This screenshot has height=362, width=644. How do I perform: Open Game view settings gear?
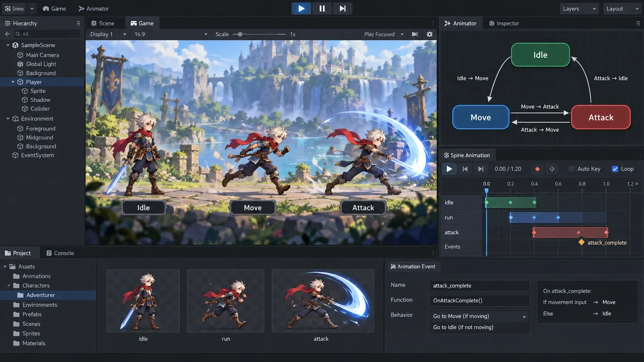click(x=429, y=34)
